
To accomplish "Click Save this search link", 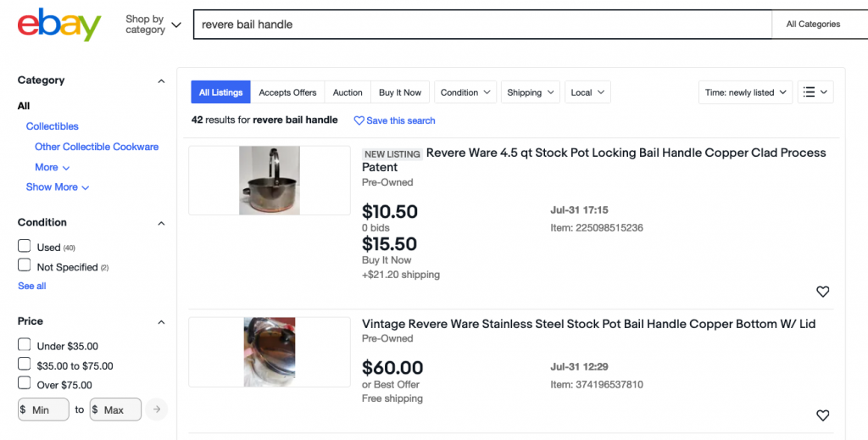I will (401, 120).
